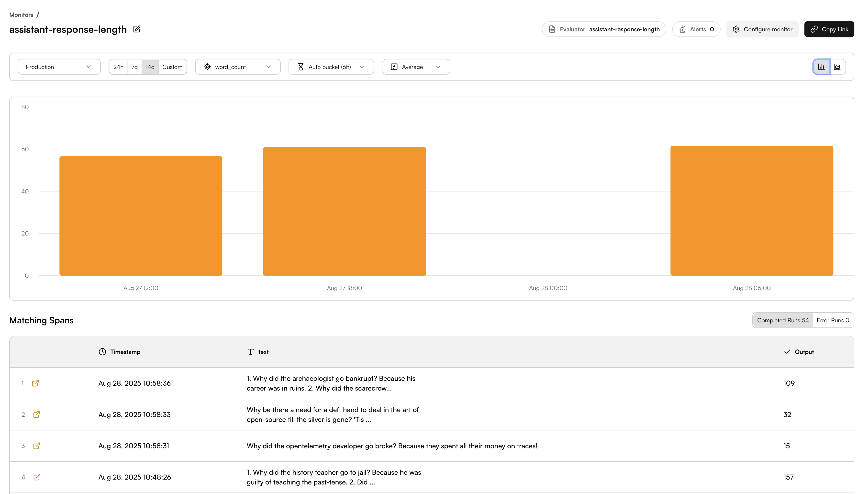The height and width of the screenshot is (494, 868).
Task: Select the 7d time range
Action: (134, 67)
